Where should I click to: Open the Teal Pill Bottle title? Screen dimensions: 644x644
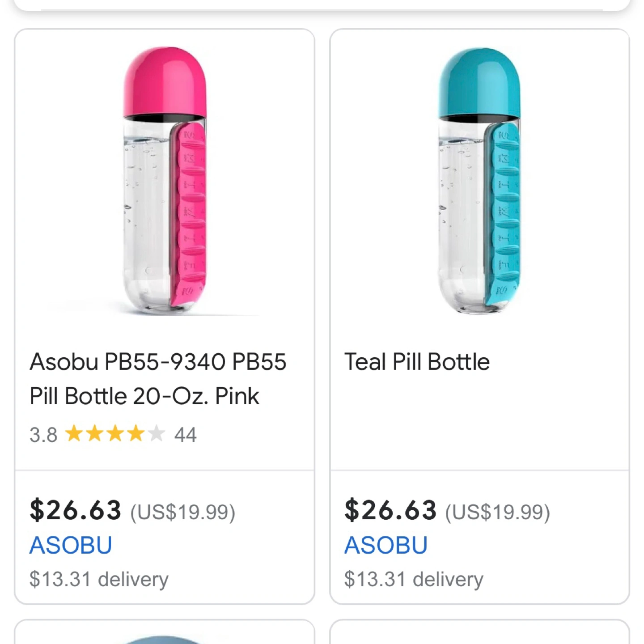pyautogui.click(x=417, y=362)
